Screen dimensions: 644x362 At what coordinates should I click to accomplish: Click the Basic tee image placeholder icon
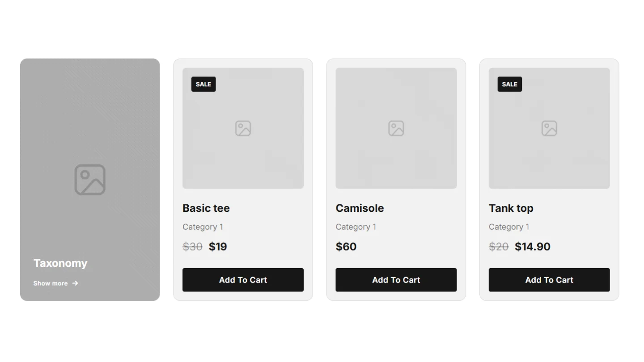[x=243, y=128]
